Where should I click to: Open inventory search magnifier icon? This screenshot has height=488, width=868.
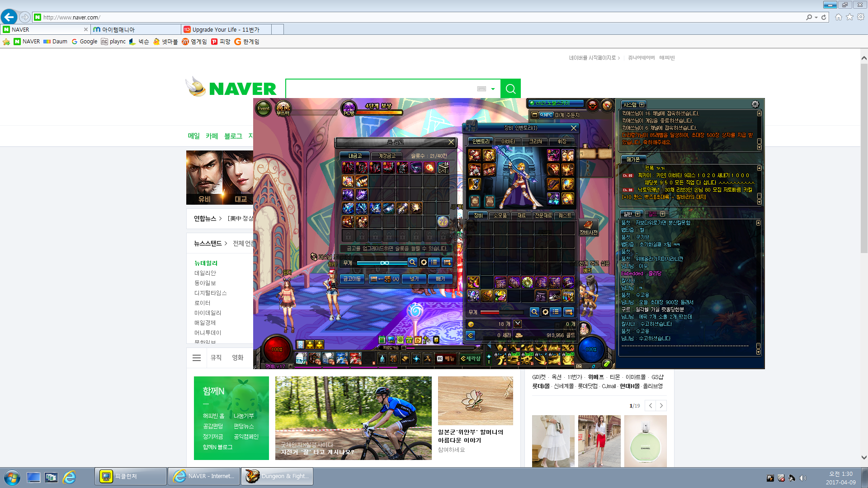coord(534,312)
